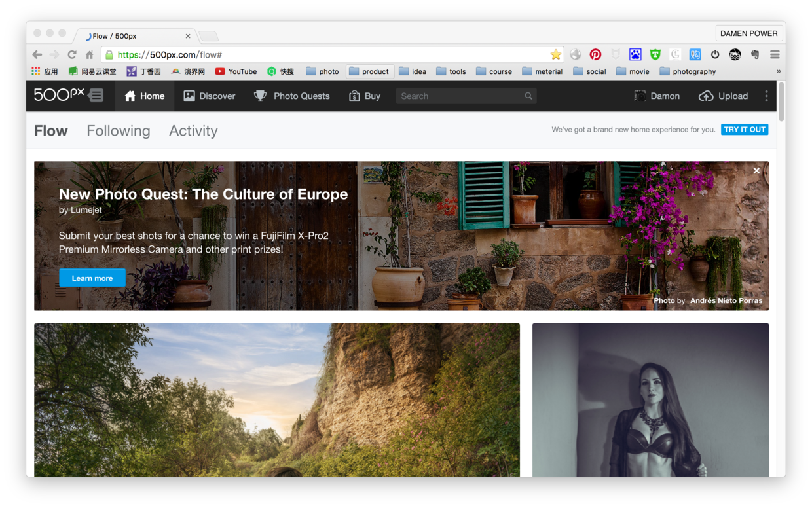This screenshot has width=812, height=508.
Task: Open the 应用 apps bookmark
Action: [45, 71]
